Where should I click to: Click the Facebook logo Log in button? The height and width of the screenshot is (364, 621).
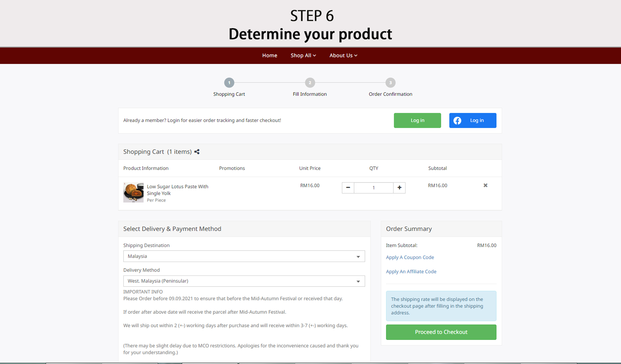click(x=472, y=121)
